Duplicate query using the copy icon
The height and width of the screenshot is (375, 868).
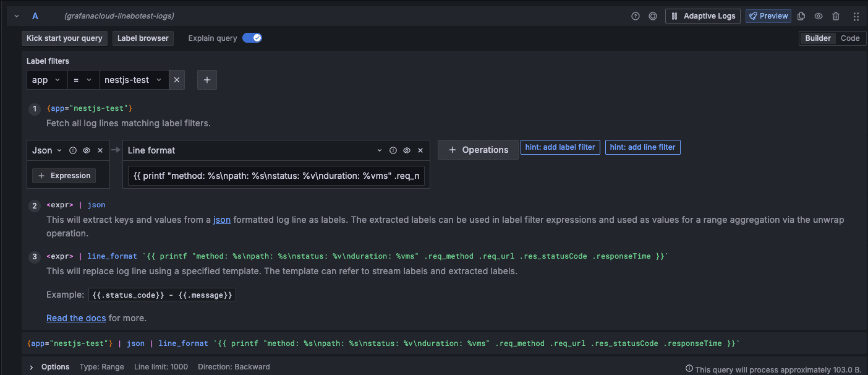[x=801, y=16]
